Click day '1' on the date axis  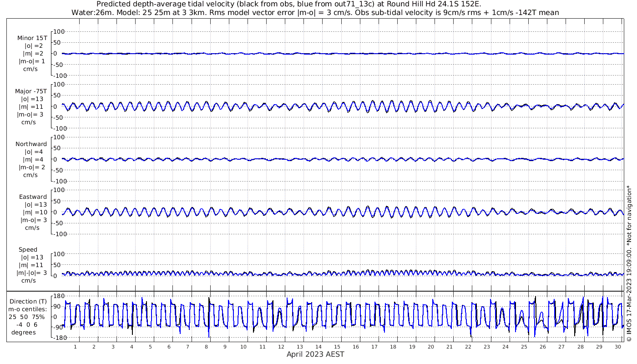coord(76,347)
